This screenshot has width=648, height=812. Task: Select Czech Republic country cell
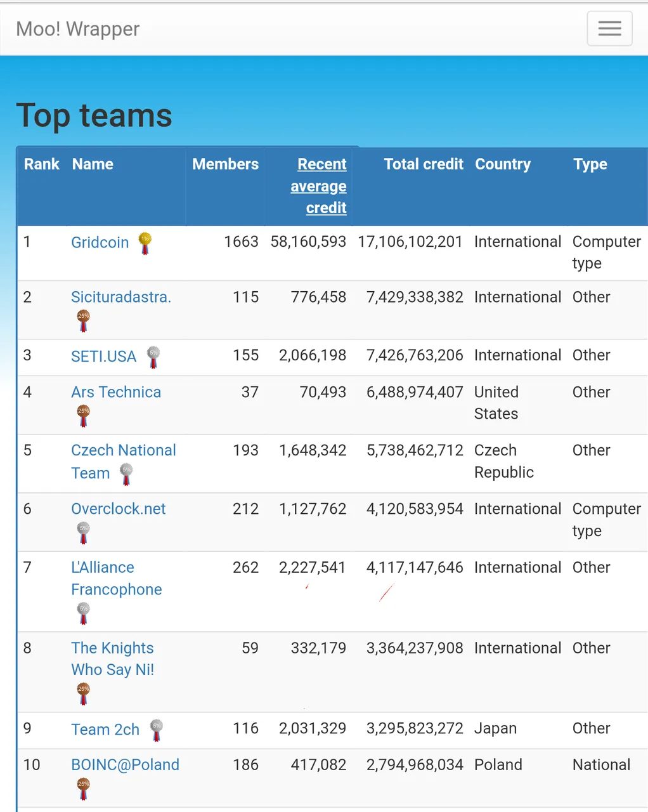pyautogui.click(x=504, y=461)
